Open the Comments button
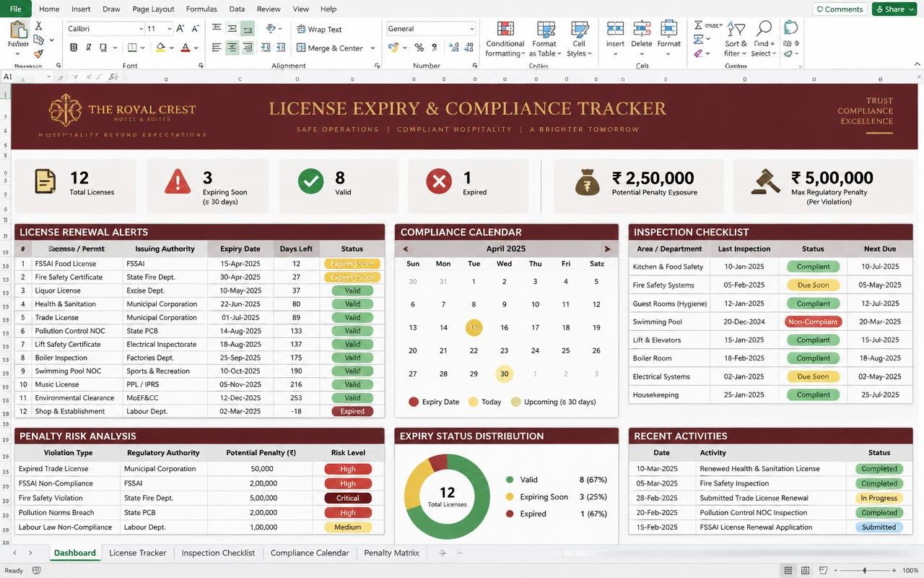This screenshot has width=924, height=578. click(840, 9)
